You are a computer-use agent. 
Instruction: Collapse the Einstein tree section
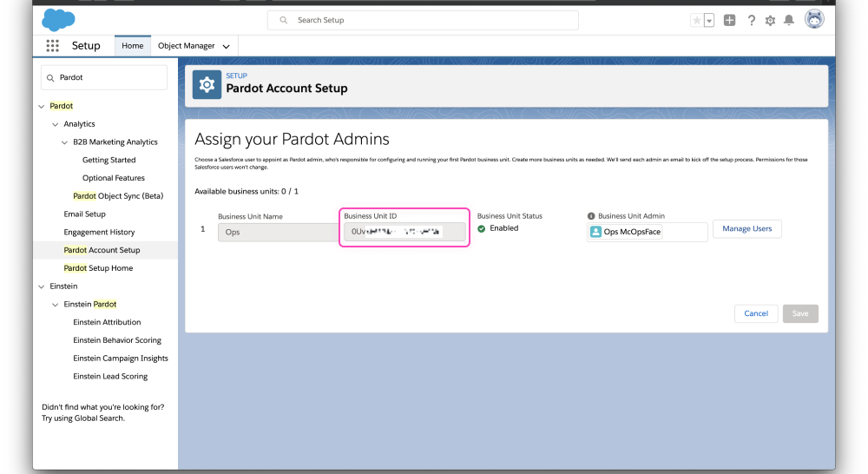[x=41, y=286]
